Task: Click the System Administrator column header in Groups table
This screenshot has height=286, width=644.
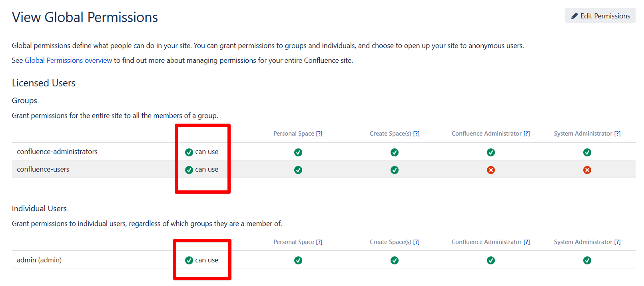Action: point(583,134)
